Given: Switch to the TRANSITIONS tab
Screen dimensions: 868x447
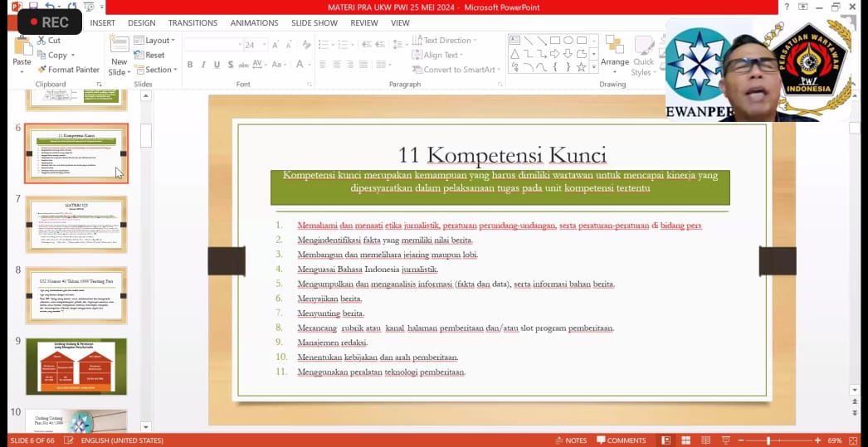Looking at the screenshot, I should (193, 22).
